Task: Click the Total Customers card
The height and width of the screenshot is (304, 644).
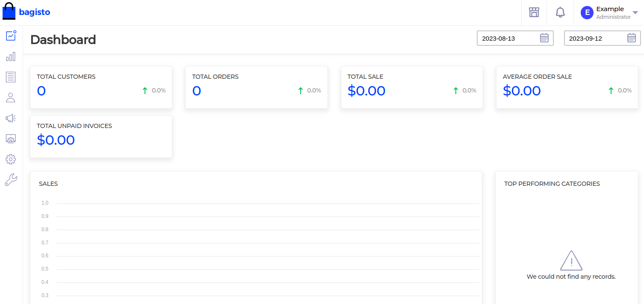Action: [x=101, y=87]
